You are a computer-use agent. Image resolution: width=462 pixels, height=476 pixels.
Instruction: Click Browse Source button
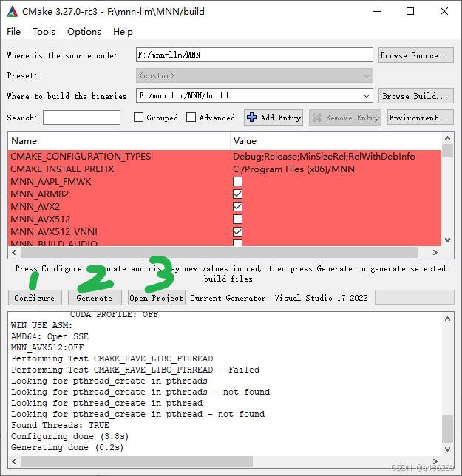pyautogui.click(x=416, y=55)
